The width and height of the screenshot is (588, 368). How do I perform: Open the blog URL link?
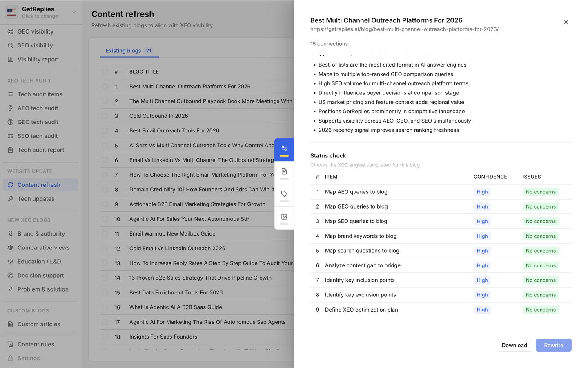point(404,29)
